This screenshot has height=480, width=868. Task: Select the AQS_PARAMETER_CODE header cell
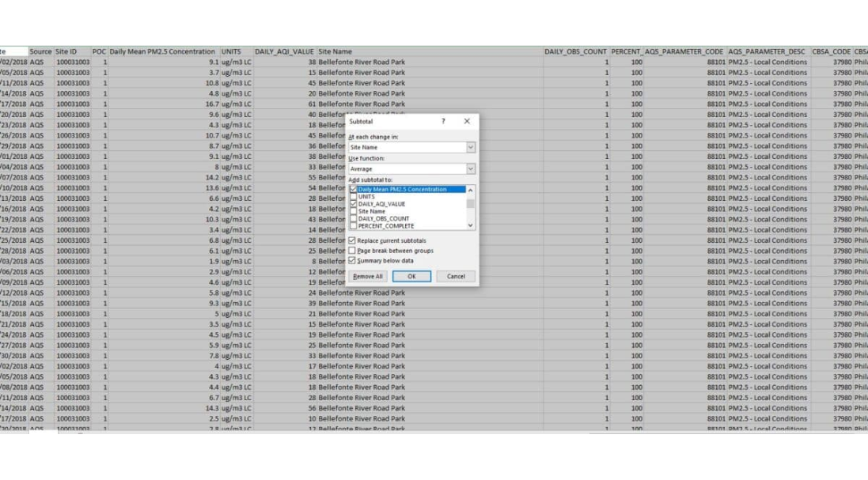[x=684, y=51]
